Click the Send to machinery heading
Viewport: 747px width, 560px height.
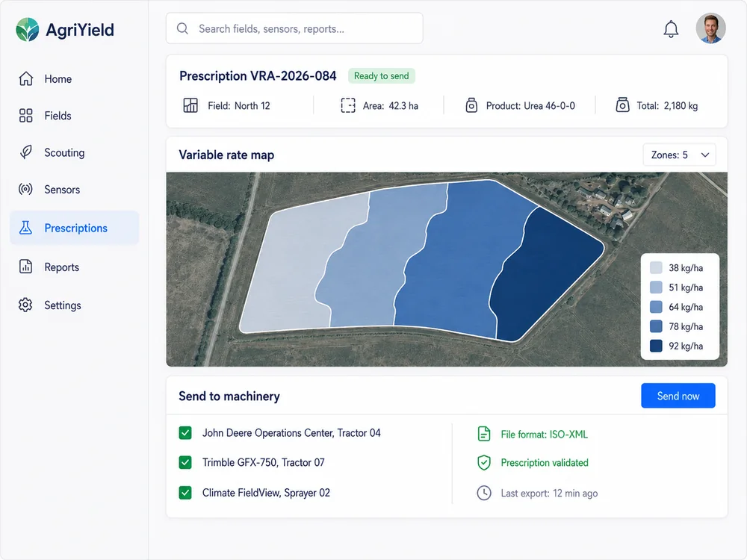click(229, 396)
